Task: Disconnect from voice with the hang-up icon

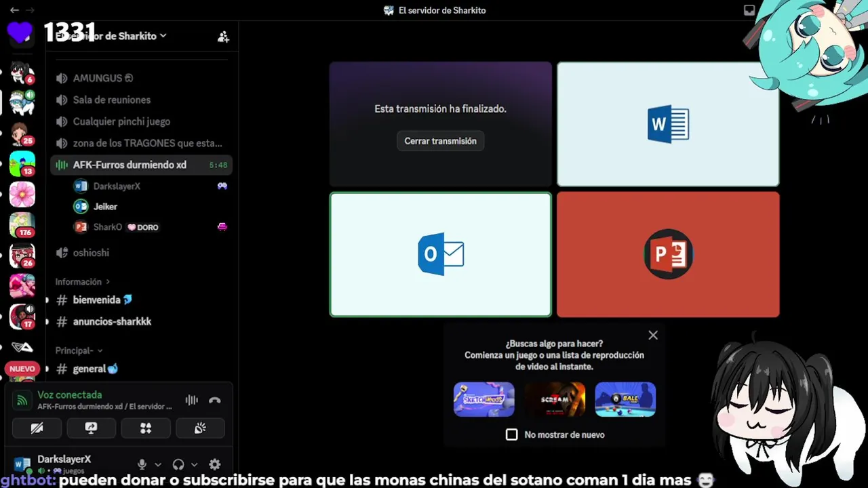Action: pos(215,400)
